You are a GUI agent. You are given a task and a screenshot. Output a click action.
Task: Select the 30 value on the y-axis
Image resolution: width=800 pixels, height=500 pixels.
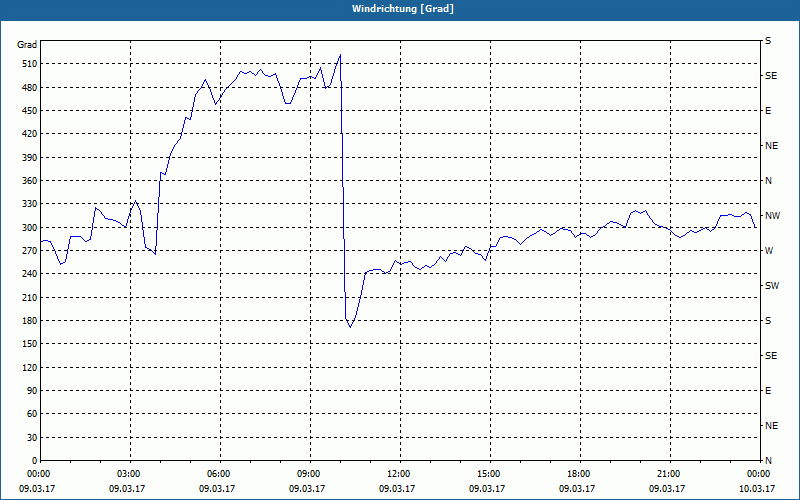31,438
